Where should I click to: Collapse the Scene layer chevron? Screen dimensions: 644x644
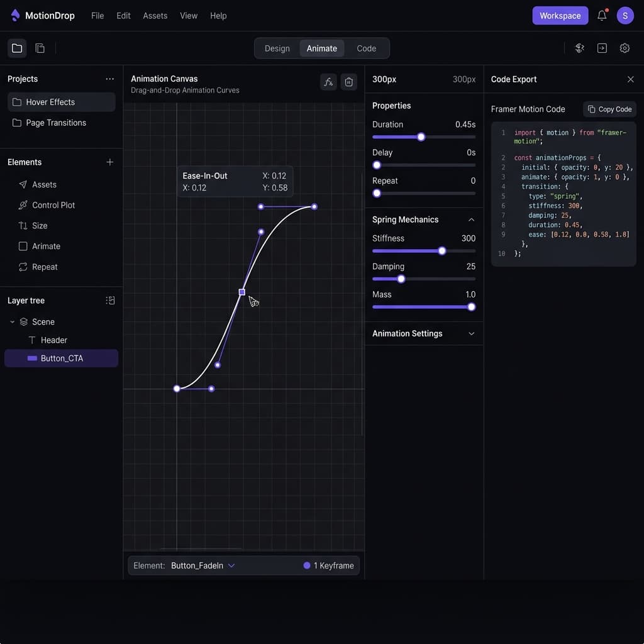coord(13,322)
